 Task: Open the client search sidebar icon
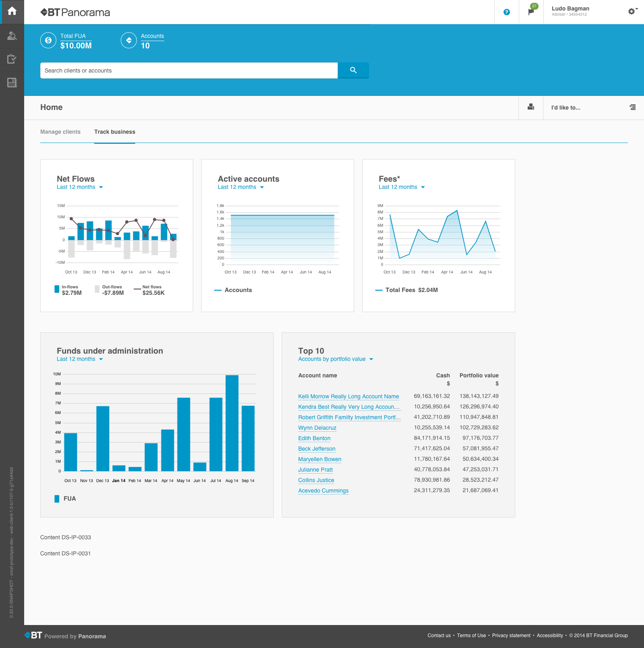pyautogui.click(x=12, y=36)
